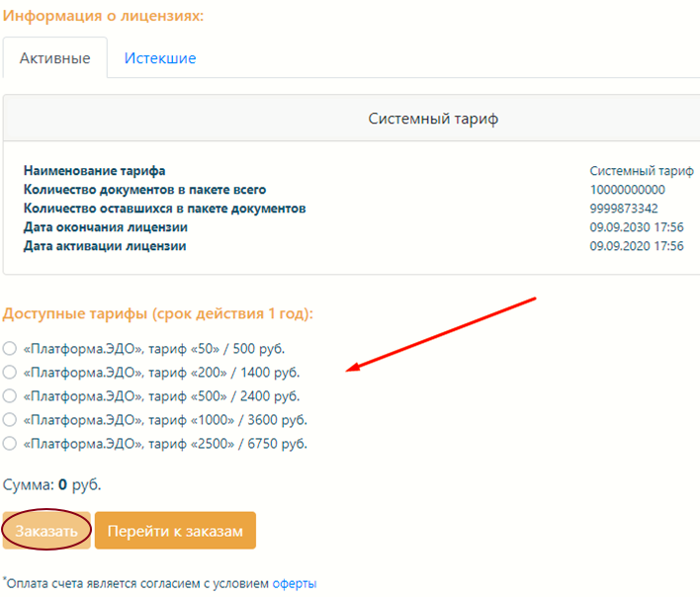Image resolution: width=700 pixels, height=597 pixels.
Task: Click the Сумма: 0 руб. total text
Action: [x=52, y=485]
